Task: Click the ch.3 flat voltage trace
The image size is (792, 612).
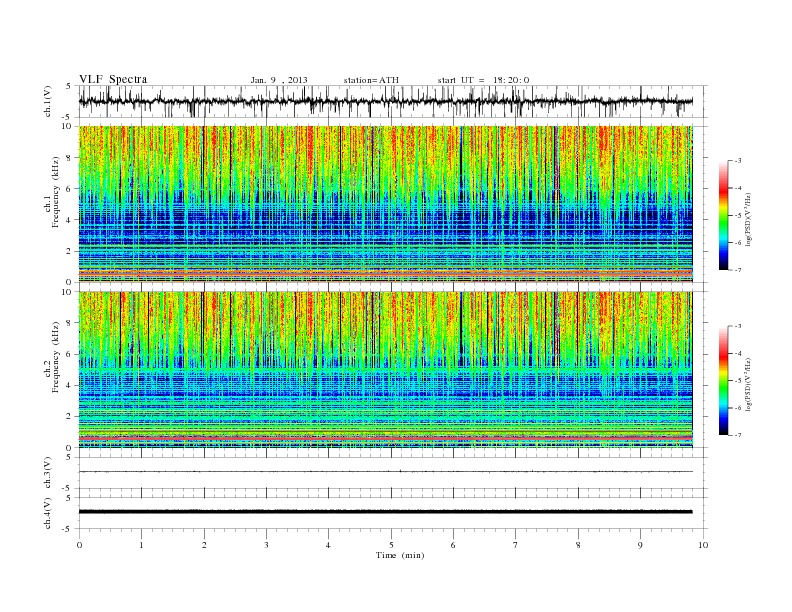Action: (x=385, y=472)
